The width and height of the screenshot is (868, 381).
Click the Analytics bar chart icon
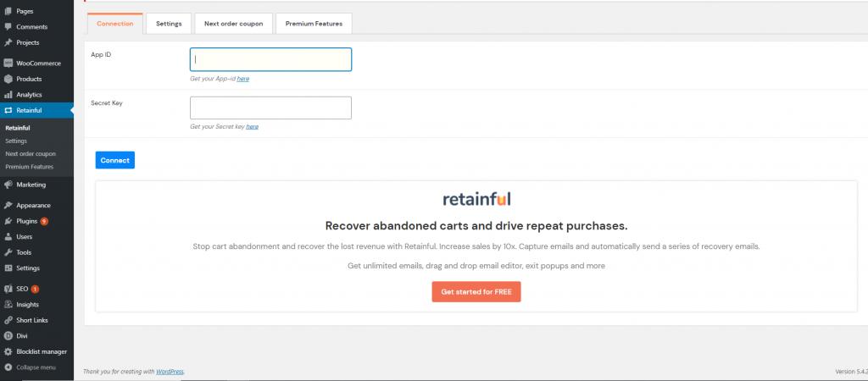[x=8, y=95]
